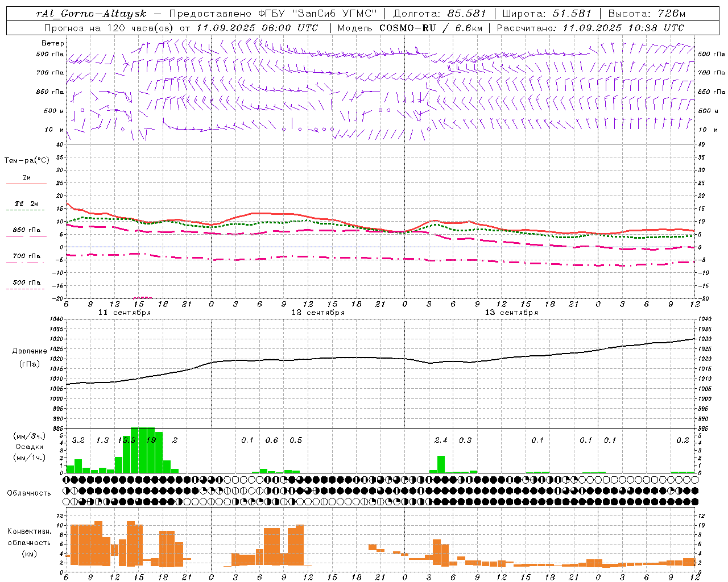Click the Высота: 726м header field

[x=647, y=14]
